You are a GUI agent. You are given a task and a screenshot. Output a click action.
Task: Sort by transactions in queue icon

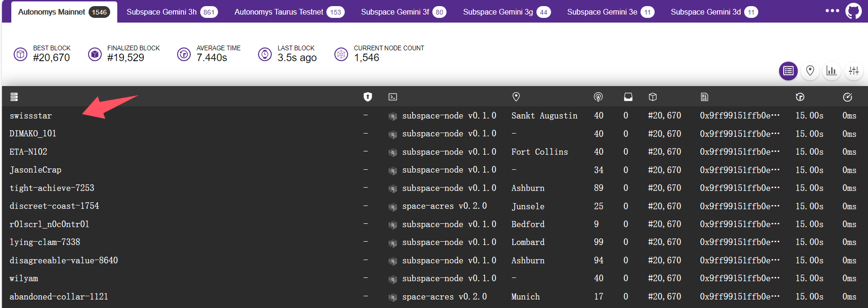(x=628, y=97)
